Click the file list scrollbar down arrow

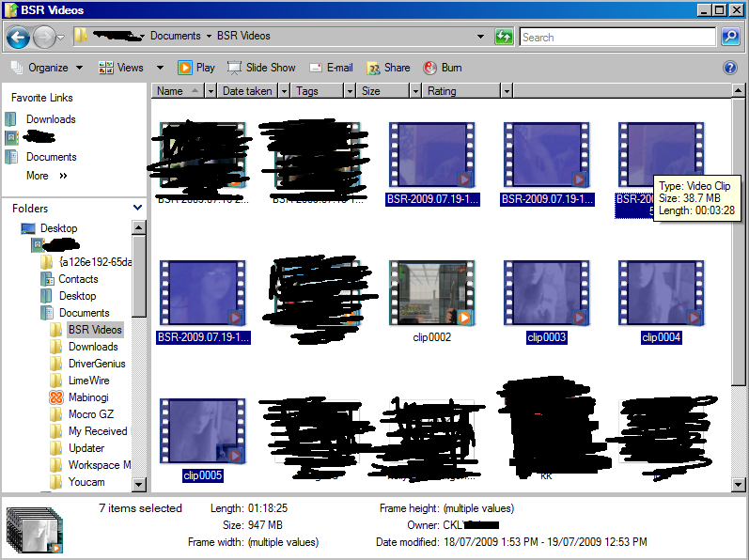738,485
